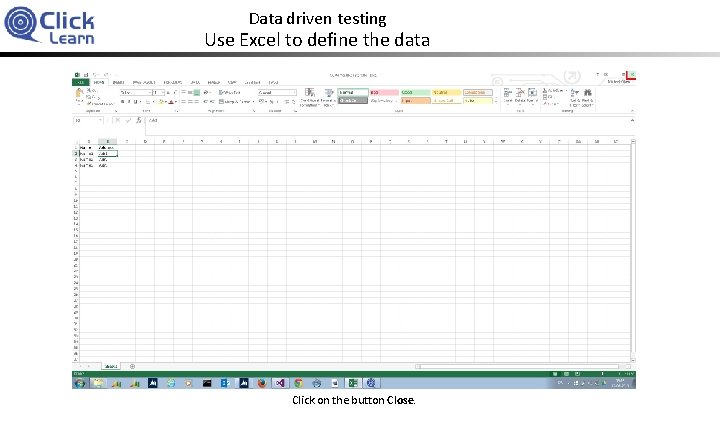Open Chrome from the taskbar
The image size is (720, 437).
coord(298,383)
